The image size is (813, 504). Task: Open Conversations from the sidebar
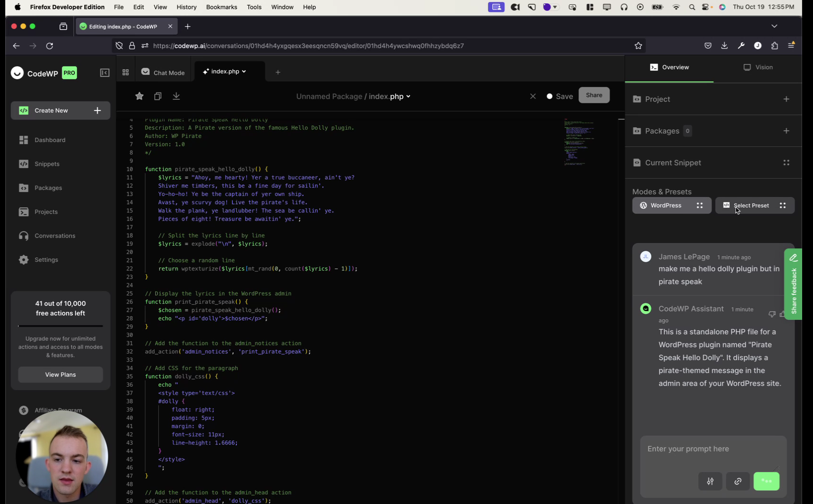[54, 235]
